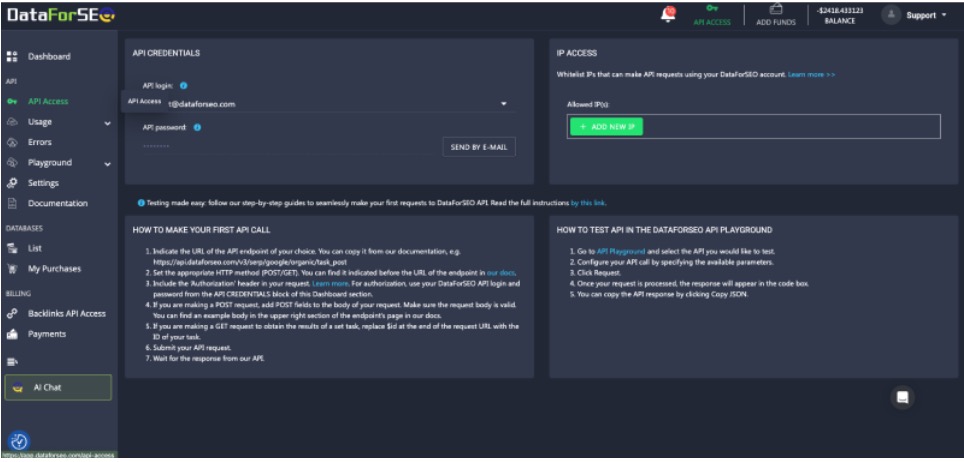Image resolution: width=964 pixels, height=462 pixels.
Task: Click the Documentation page icon in sidebar
Action: click(12, 204)
